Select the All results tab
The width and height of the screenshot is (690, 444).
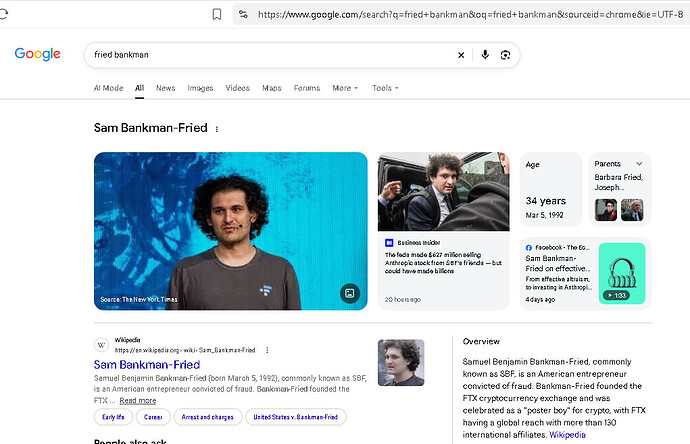coord(139,88)
